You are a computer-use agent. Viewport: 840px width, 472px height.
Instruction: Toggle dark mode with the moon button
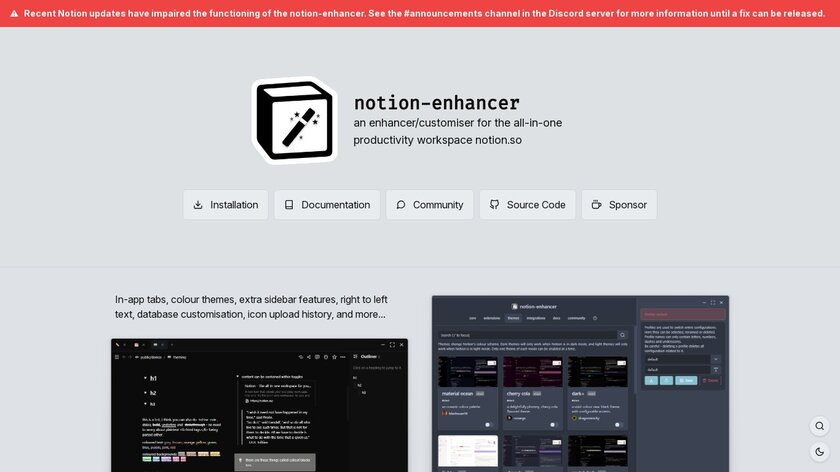[x=820, y=452]
